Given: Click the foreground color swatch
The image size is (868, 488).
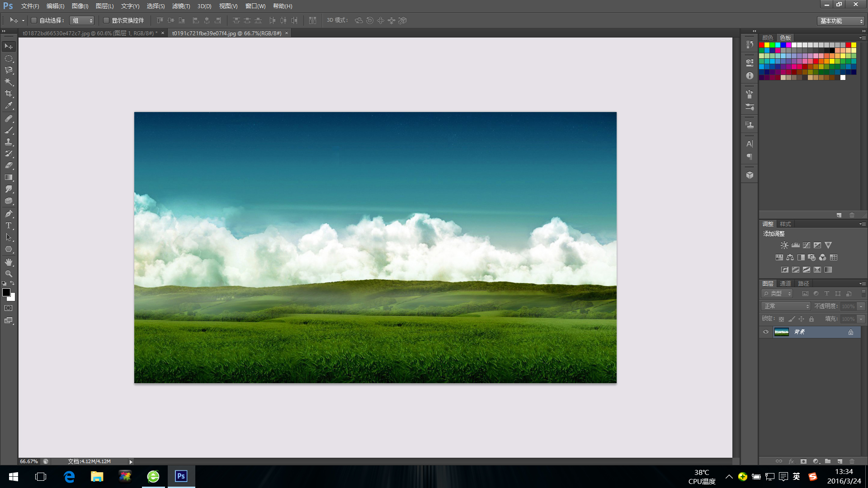Looking at the screenshot, I should pos(6,292).
